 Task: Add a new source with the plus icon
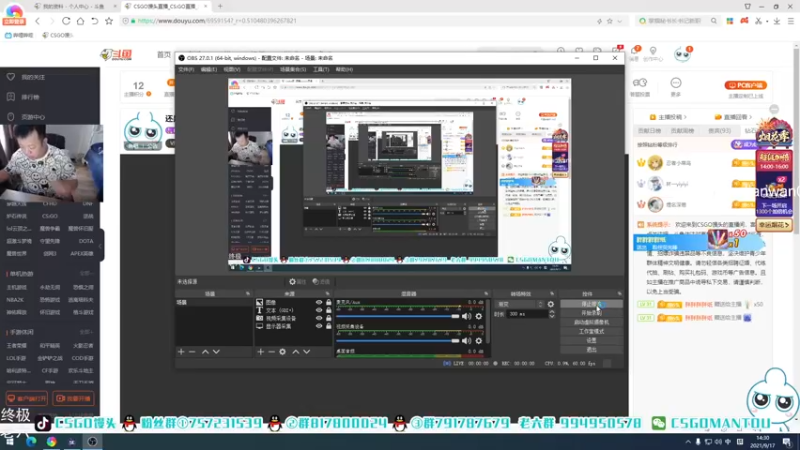261,352
